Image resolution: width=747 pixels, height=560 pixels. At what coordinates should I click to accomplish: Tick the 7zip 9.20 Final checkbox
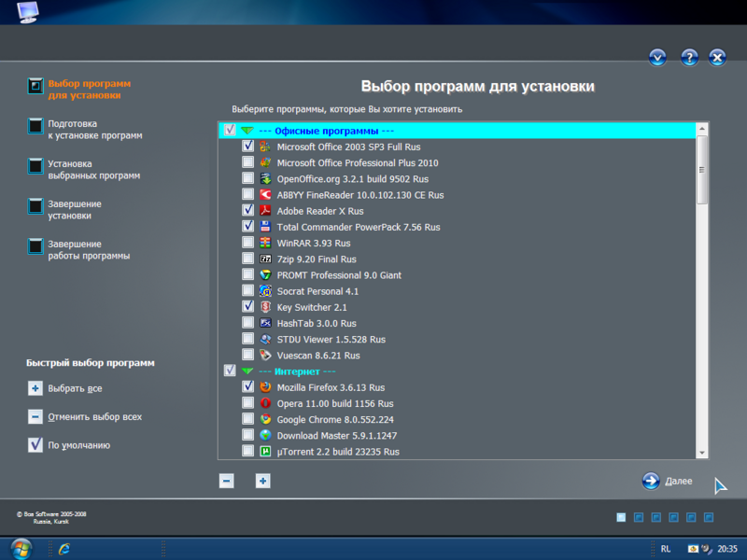(x=247, y=259)
